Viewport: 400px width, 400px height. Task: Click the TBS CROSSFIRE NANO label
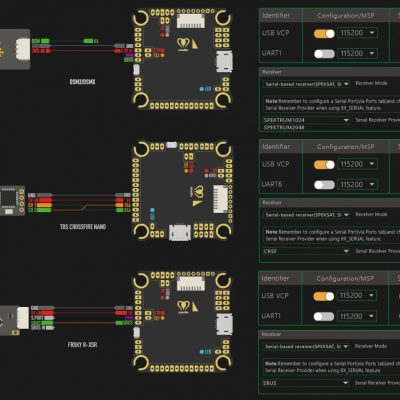pos(83,227)
